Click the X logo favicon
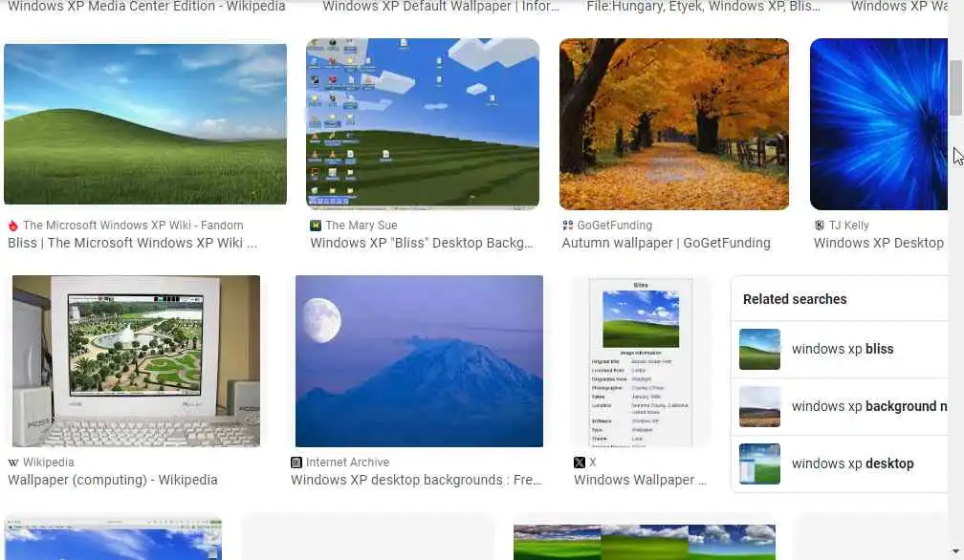Screen dimensions: 964x560 pos(580,463)
